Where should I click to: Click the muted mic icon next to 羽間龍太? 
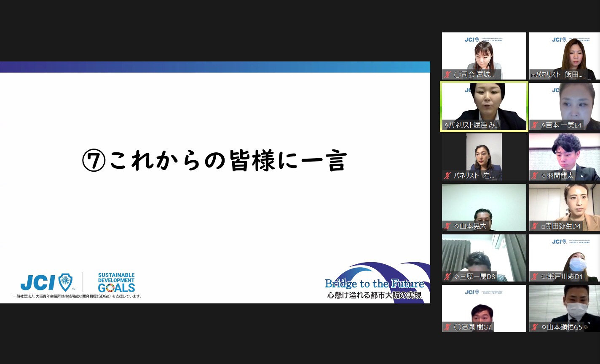point(535,176)
